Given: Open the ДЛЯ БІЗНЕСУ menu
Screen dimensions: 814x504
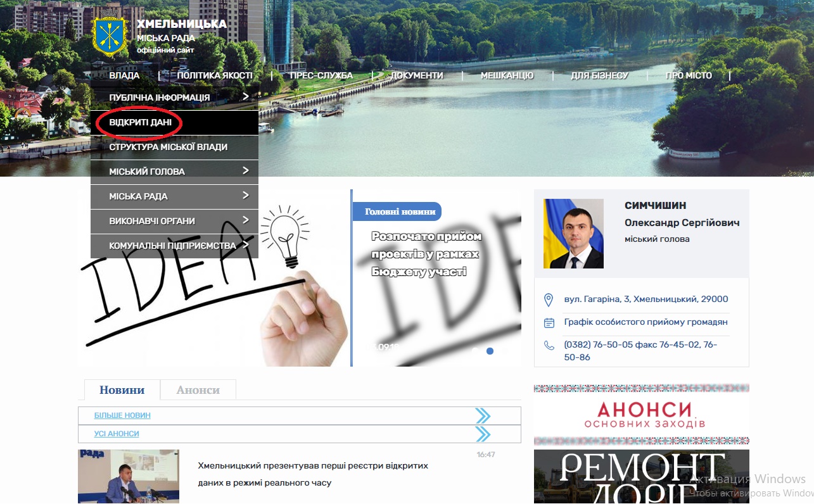Looking at the screenshot, I should [599, 75].
